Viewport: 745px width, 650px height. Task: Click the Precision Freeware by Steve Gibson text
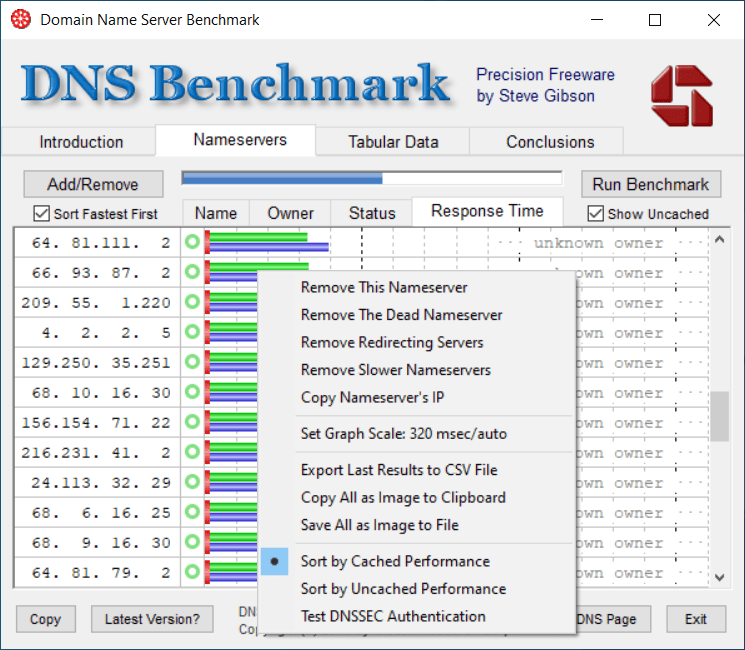coord(545,85)
